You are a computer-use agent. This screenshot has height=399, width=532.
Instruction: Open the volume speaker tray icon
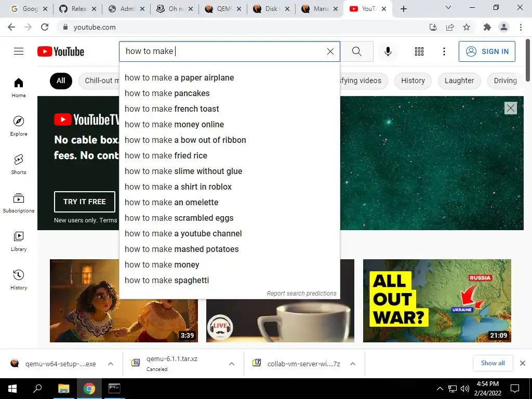[465, 389]
